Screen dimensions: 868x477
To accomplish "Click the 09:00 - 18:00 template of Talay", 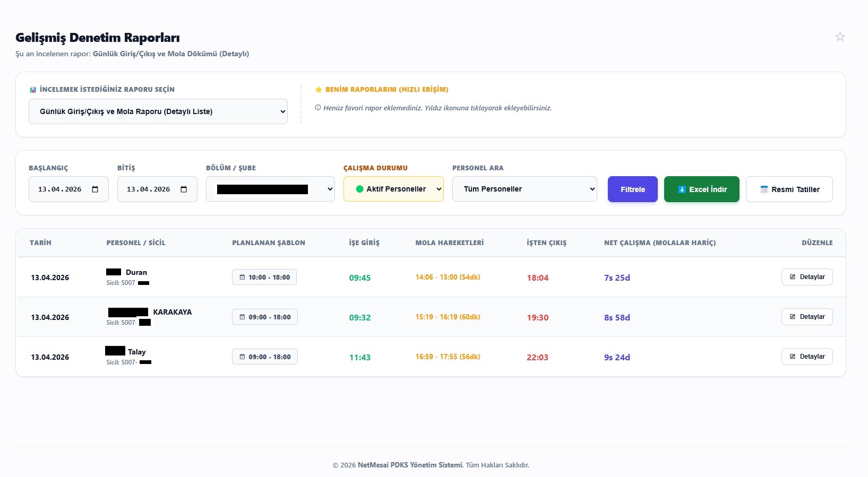I will 265,357.
